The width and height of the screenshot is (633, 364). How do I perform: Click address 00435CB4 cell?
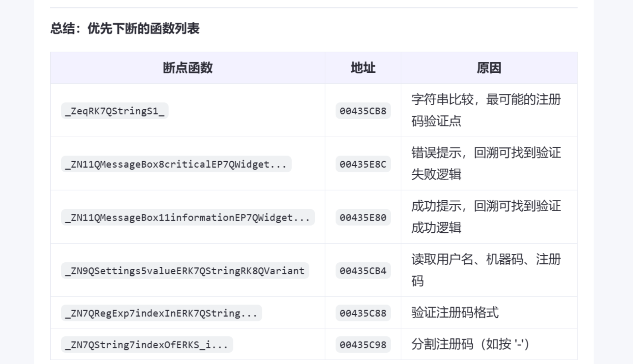tap(363, 271)
